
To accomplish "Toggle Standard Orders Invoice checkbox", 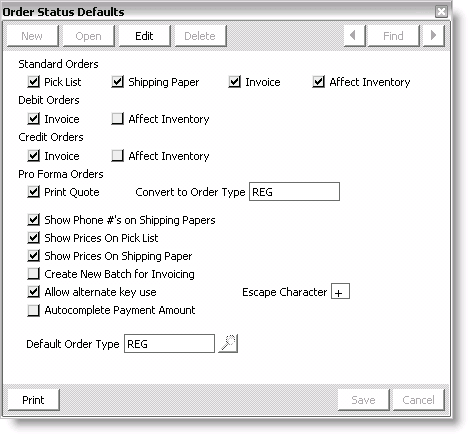I will 234,82.
